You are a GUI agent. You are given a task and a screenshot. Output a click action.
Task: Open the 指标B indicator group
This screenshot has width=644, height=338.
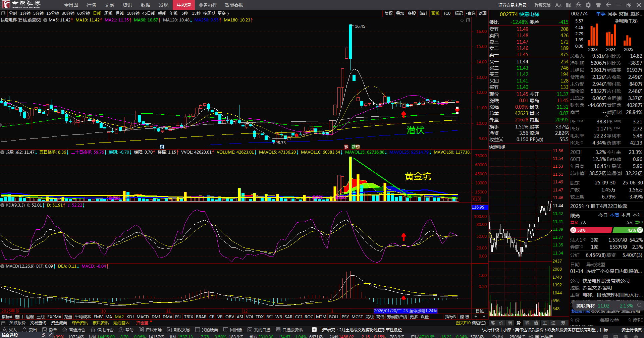click(x=450, y=317)
